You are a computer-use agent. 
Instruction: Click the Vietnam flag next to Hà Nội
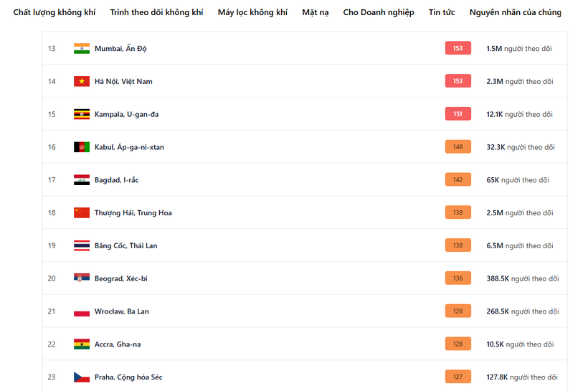click(81, 82)
